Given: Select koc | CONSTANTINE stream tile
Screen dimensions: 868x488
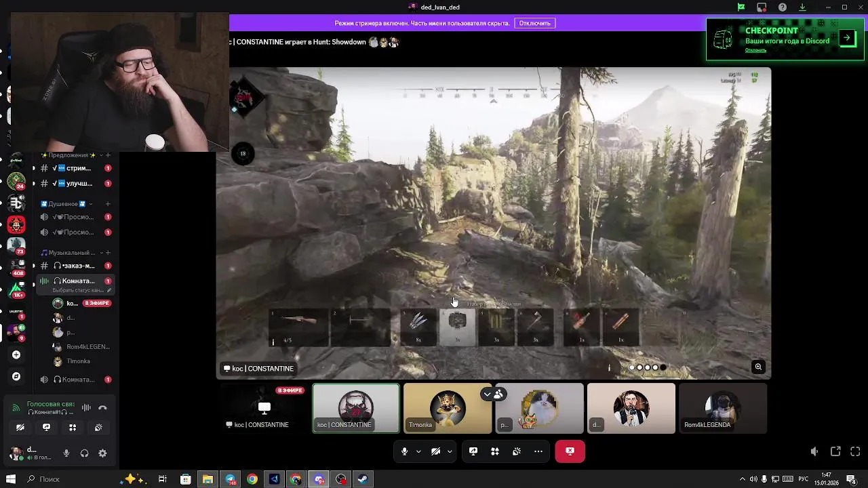Looking at the screenshot, I should [x=264, y=408].
